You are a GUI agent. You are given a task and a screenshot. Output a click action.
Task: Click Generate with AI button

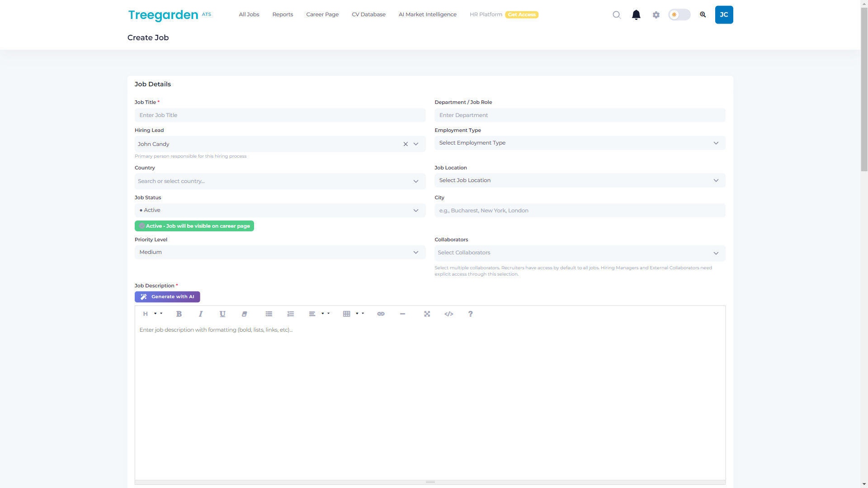167,297
